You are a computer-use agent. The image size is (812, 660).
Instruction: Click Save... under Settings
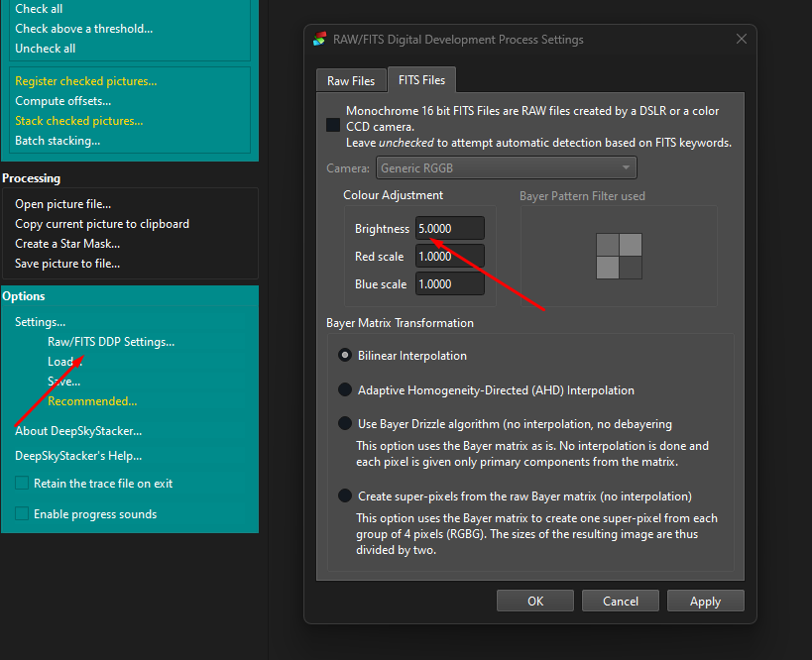tap(63, 382)
